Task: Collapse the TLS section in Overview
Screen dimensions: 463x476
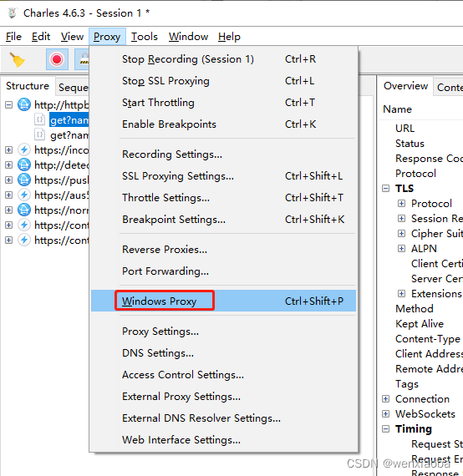Action: pyautogui.click(x=385, y=189)
